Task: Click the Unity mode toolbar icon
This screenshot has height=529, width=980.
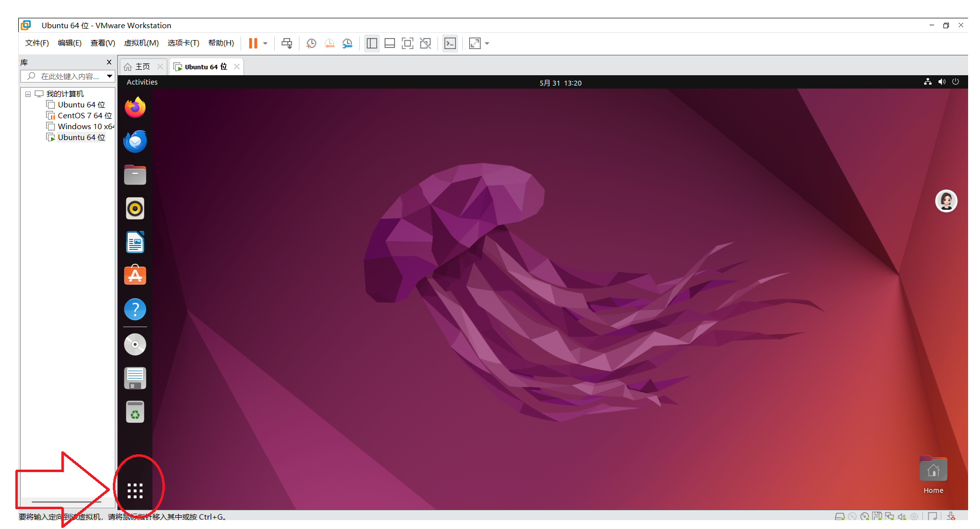Action: 425,44
